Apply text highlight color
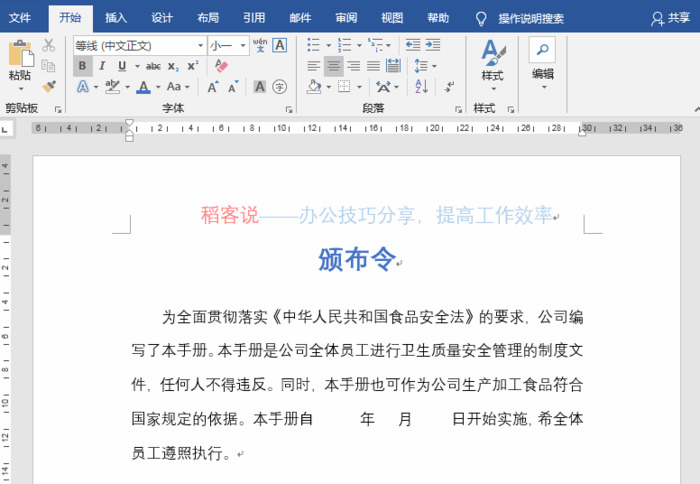This screenshot has height=484, width=700. click(112, 86)
